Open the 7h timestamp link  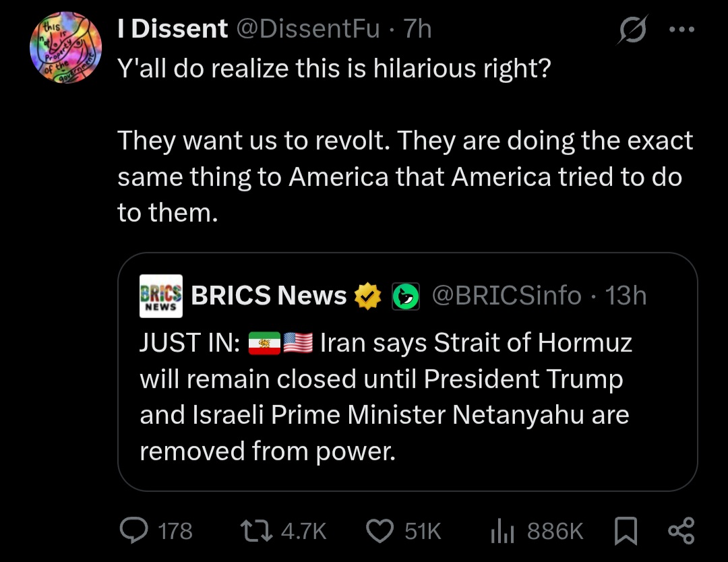pyautogui.click(x=417, y=29)
